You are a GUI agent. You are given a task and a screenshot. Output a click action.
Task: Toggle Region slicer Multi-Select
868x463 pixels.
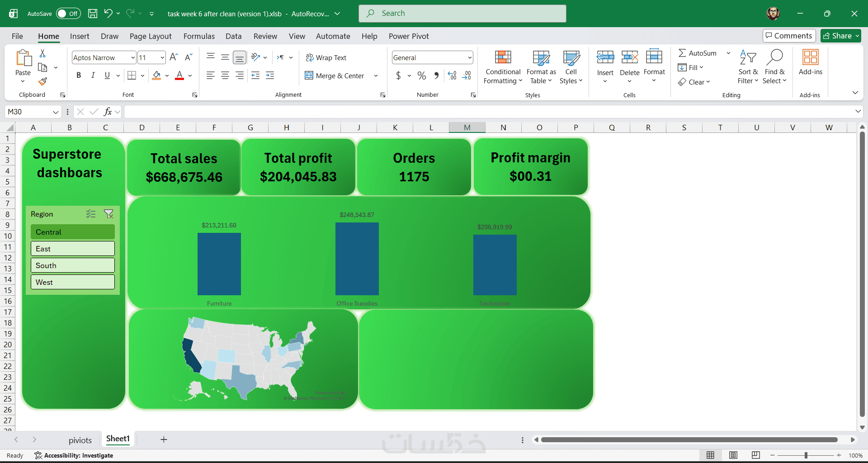tap(91, 214)
